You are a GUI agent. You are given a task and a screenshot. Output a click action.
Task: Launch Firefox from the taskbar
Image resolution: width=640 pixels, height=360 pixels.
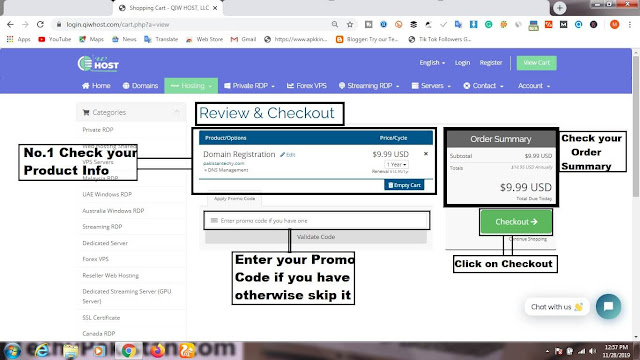point(158,350)
